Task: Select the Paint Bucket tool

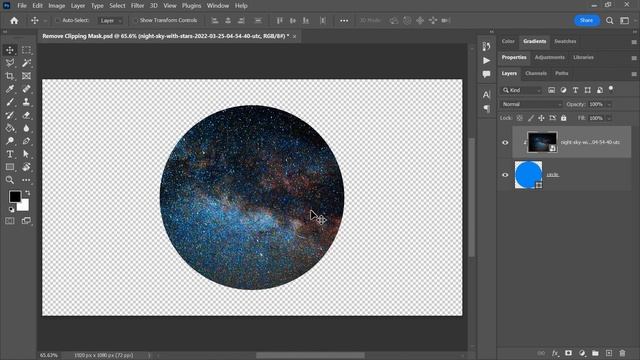Action: click(10, 128)
